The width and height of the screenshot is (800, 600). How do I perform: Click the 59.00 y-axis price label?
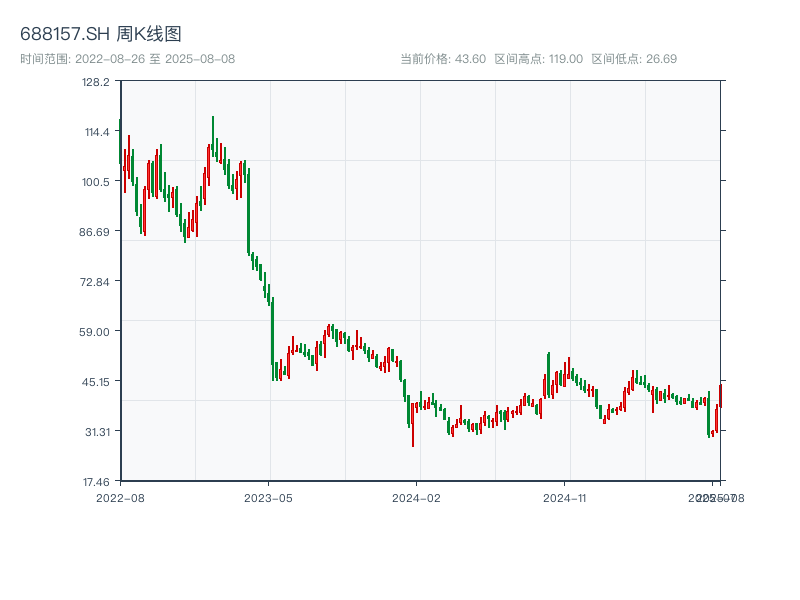pos(96,332)
